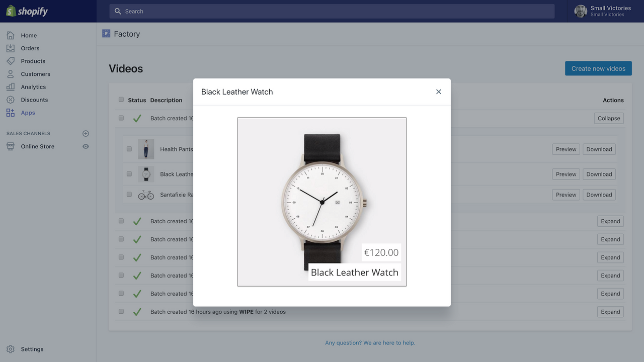644x362 pixels.
Task: Click the Online Store storefront icon
Action: tap(11, 146)
